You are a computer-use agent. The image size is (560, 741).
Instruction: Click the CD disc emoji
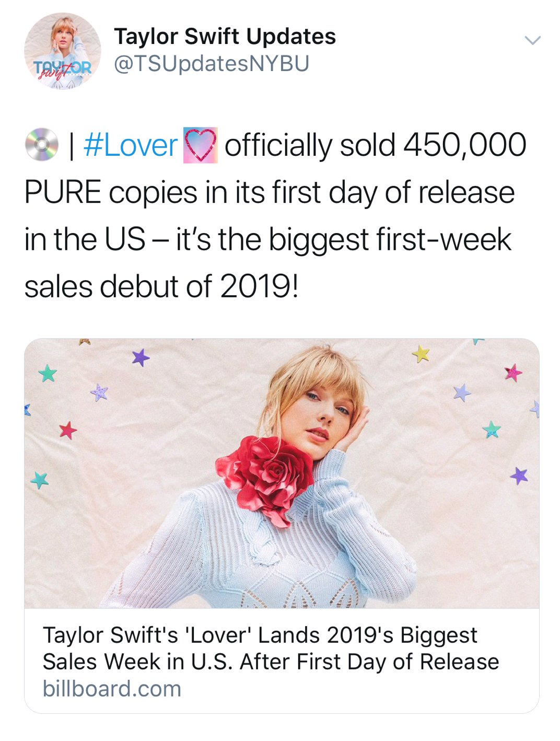42,145
